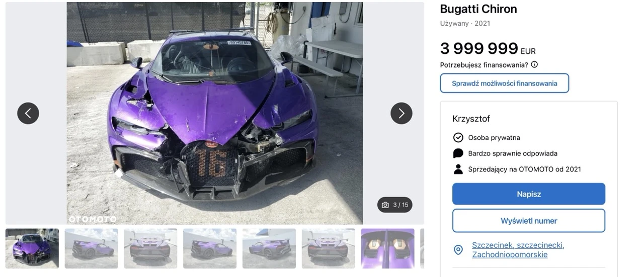The image size is (644, 277).
Task: Open Szczecinek location link
Action: tap(518, 250)
